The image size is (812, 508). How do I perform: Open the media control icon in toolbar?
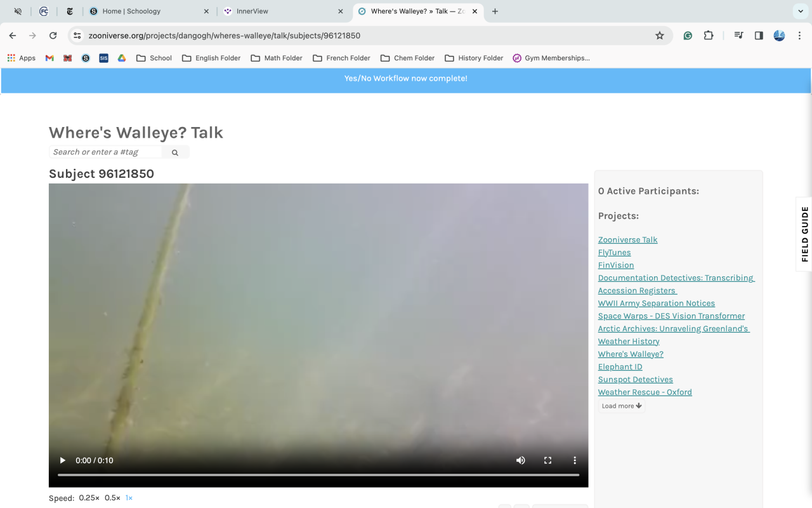click(x=738, y=36)
